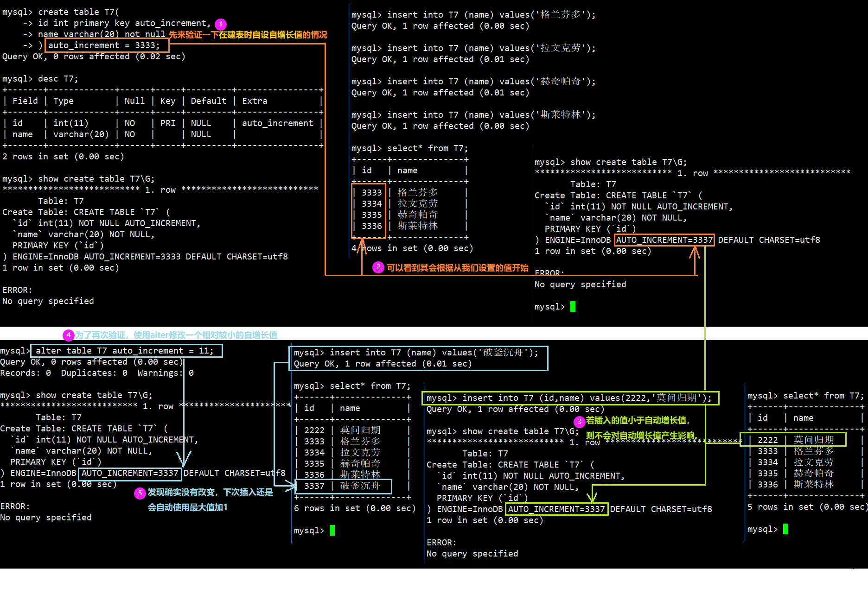868x601 pixels.
Task: Click the '2 rows in set (0.00 sec)' line
Action: (x=63, y=157)
